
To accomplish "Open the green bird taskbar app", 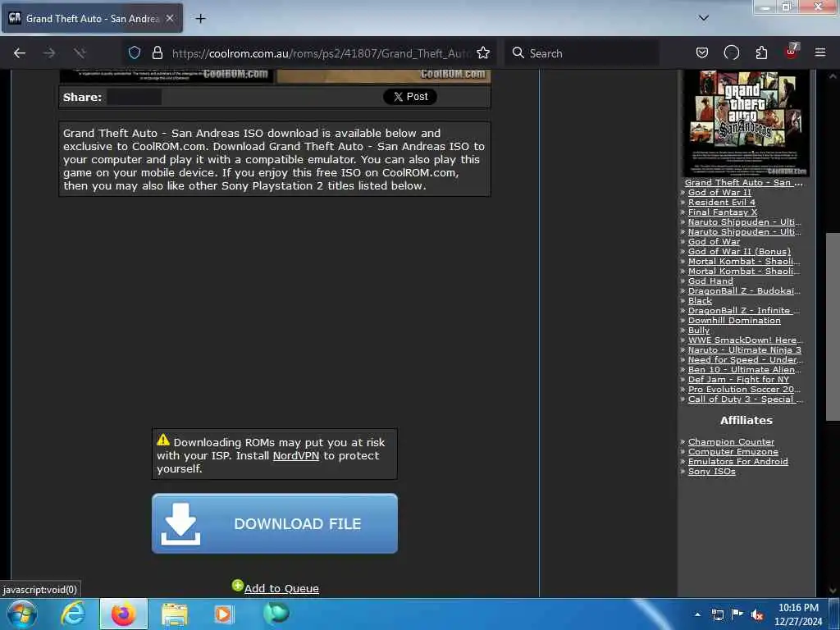I will coord(276,614).
